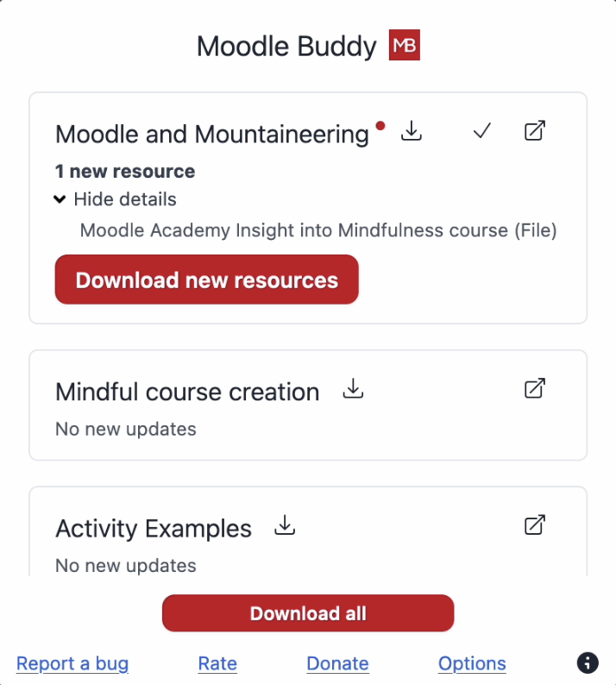Open the Donate link
The image size is (616, 685).
(x=337, y=663)
